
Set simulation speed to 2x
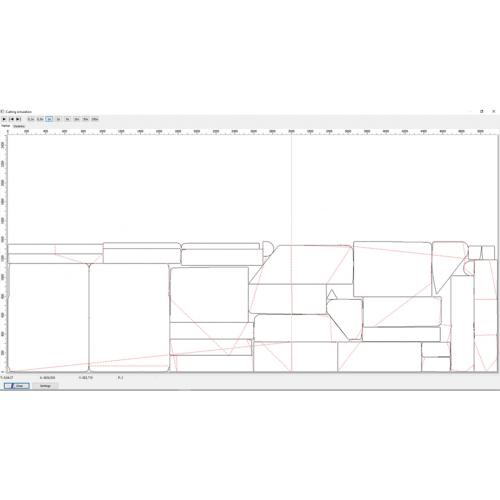click(58, 119)
